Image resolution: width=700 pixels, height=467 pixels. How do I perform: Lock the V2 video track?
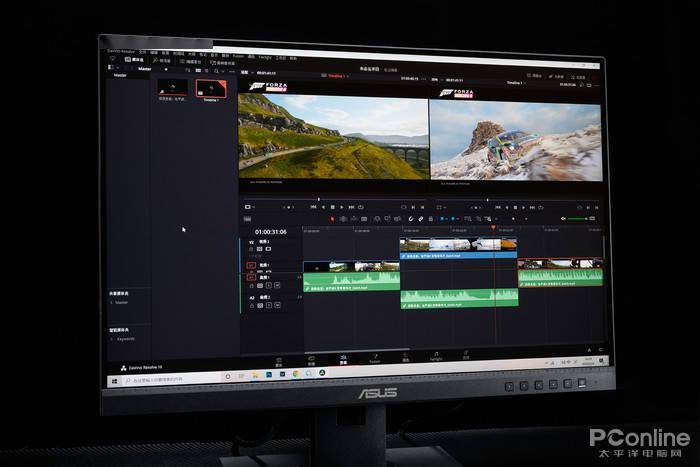click(251, 249)
